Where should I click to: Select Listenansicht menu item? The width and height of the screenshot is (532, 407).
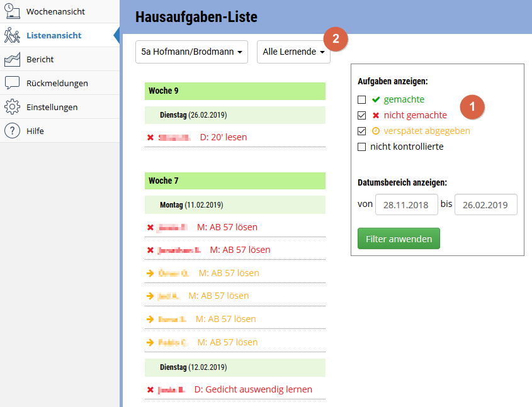60,35
